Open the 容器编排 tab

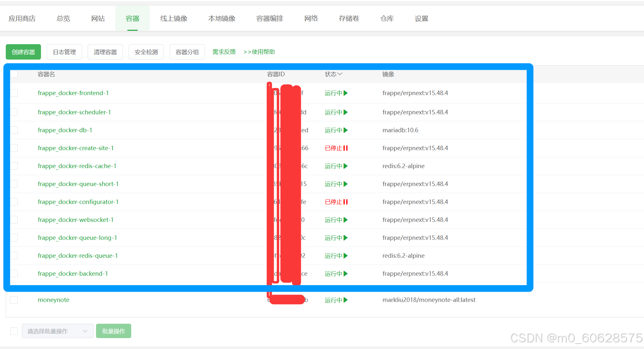click(x=270, y=19)
